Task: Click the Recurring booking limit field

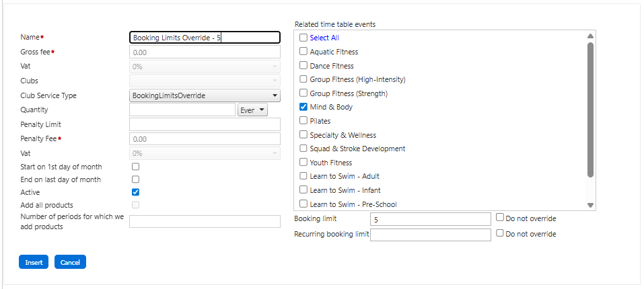Action: (431, 235)
